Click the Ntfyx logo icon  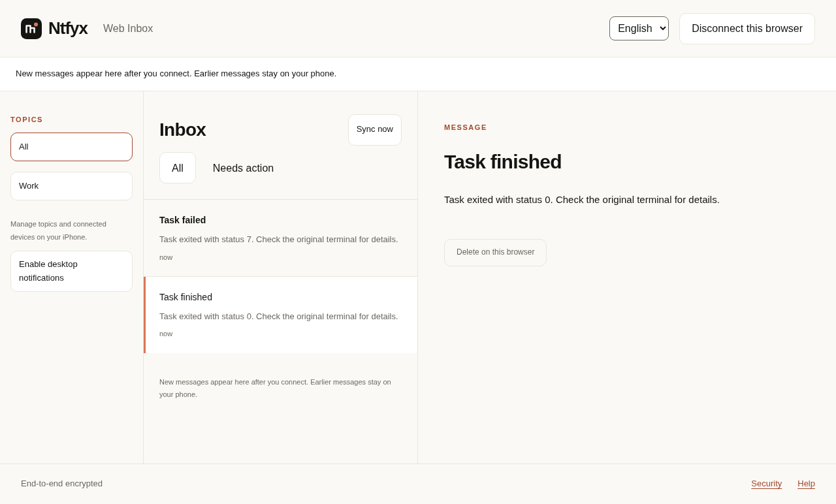31,29
